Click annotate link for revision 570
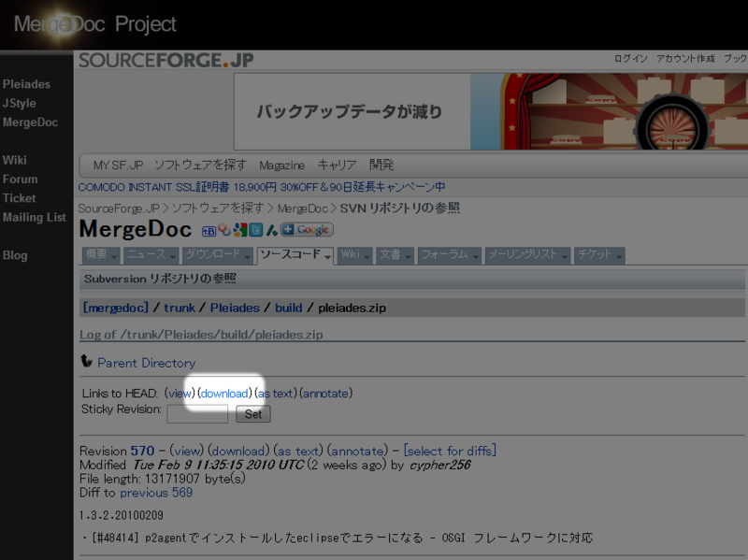The width and height of the screenshot is (748, 560). coord(358,451)
